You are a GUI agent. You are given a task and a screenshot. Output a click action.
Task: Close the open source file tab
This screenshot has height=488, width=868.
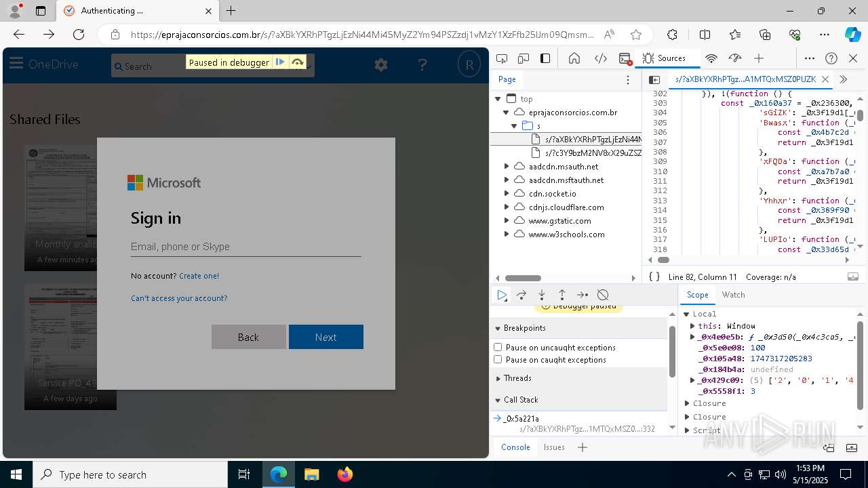pyautogui.click(x=825, y=79)
